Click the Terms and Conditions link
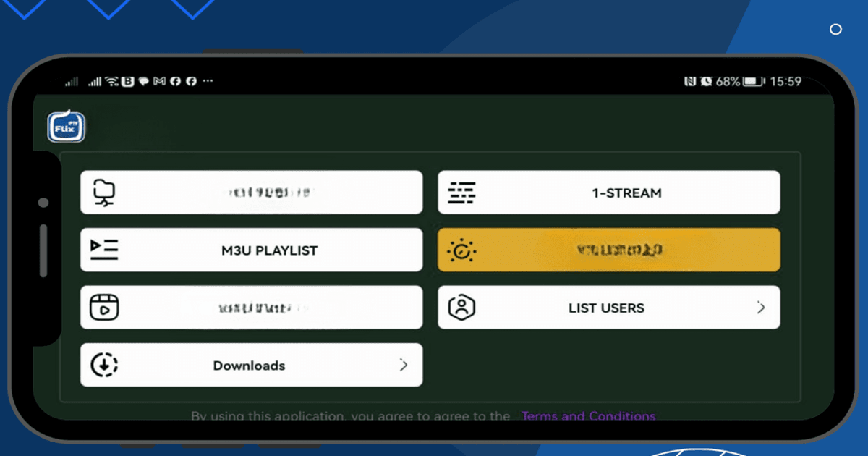 (588, 416)
